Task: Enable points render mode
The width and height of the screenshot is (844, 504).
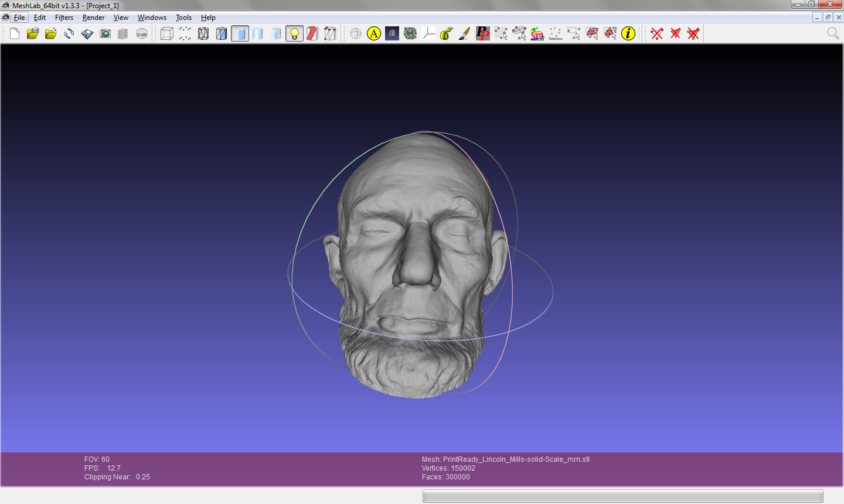Action: [x=185, y=33]
